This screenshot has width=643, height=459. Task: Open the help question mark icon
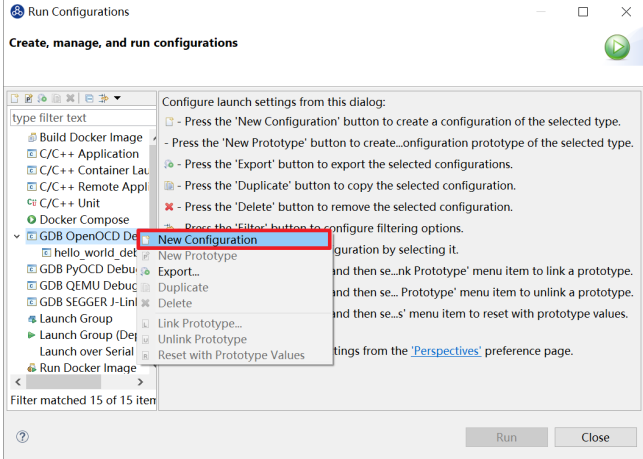pyautogui.click(x=23, y=436)
